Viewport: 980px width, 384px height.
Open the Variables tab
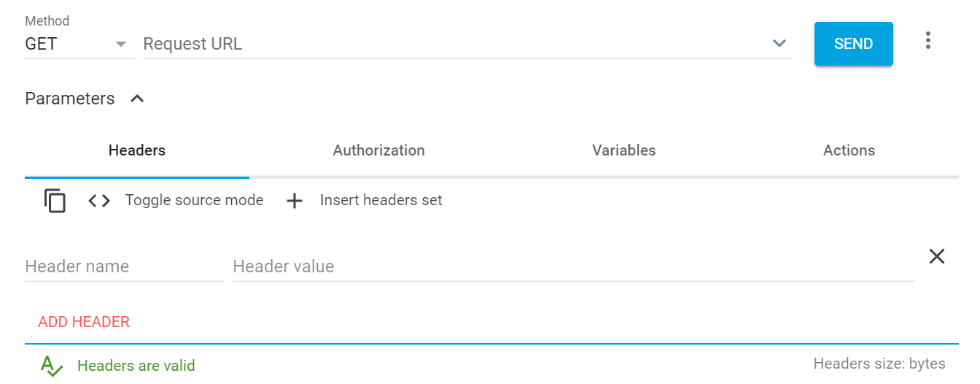click(624, 150)
